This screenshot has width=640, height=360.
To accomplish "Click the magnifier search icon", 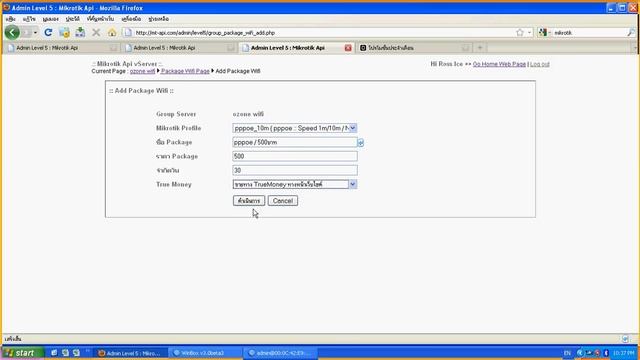I will pos(631,32).
